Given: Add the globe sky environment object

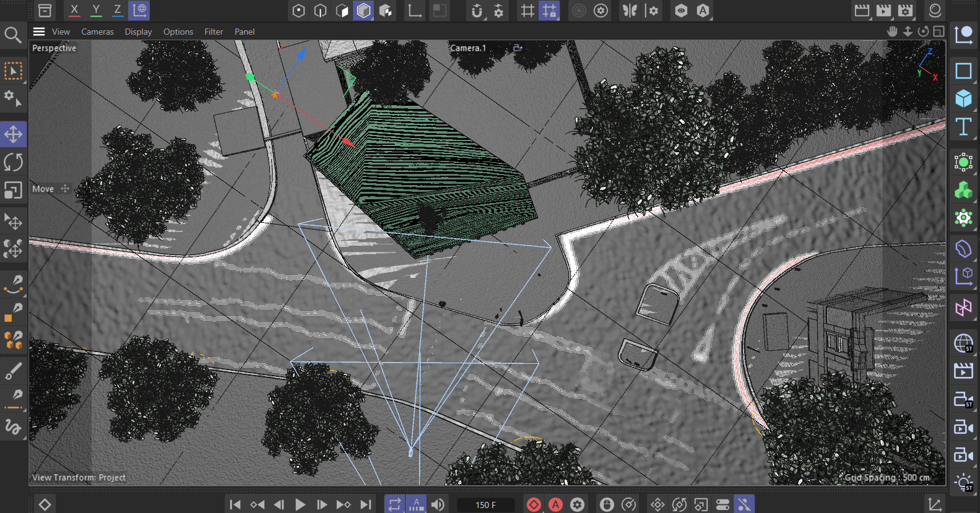Looking at the screenshot, I should [963, 343].
